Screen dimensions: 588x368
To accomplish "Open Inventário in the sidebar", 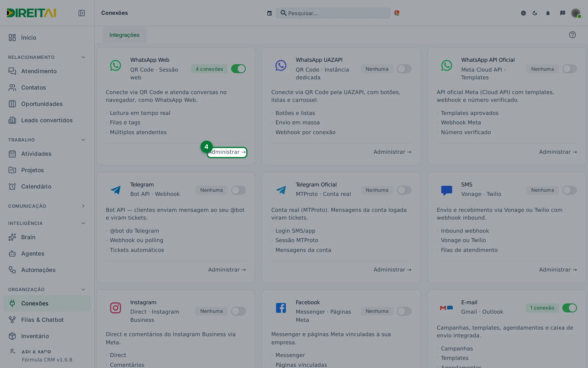I will [47, 336].
